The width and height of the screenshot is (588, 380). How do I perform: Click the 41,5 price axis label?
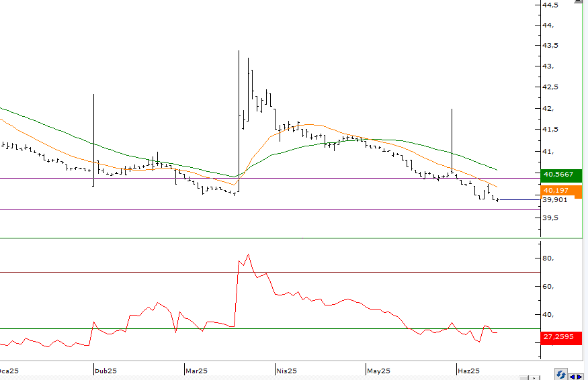click(550, 130)
